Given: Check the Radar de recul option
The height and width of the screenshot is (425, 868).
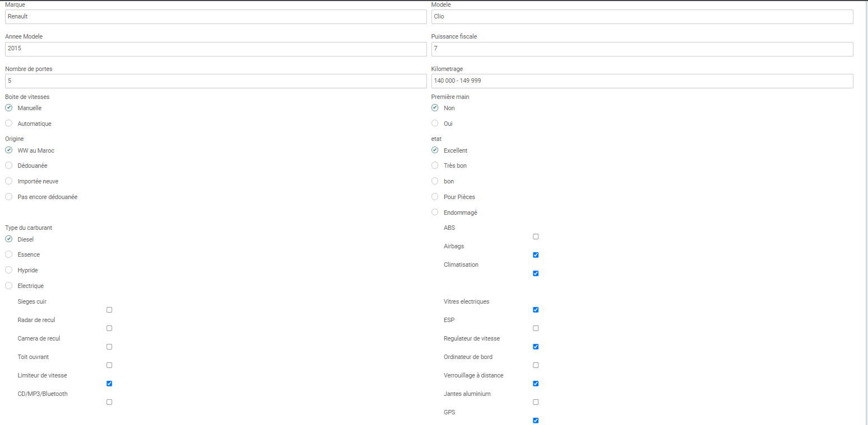Looking at the screenshot, I should (x=109, y=328).
